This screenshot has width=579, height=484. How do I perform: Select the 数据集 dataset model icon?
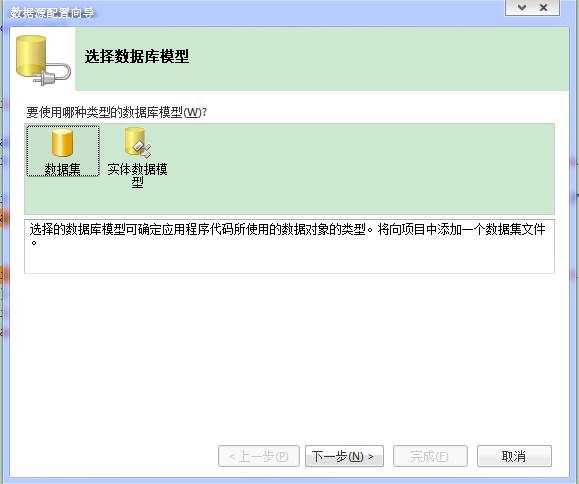pyautogui.click(x=63, y=151)
